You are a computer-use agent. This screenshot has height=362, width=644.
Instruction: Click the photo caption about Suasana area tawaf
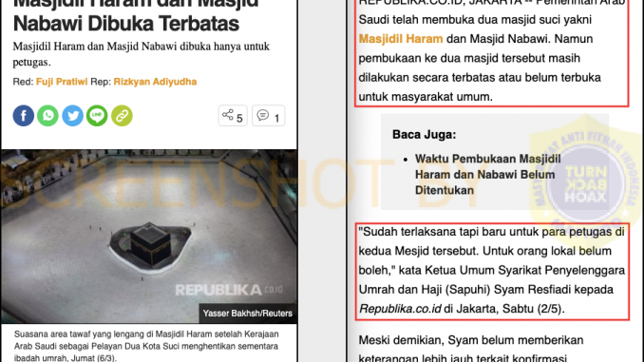pos(146,346)
